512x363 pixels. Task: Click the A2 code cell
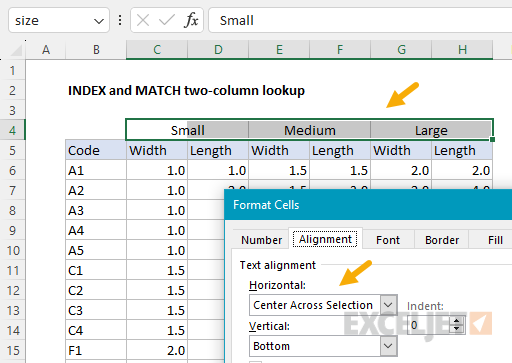[96, 190]
